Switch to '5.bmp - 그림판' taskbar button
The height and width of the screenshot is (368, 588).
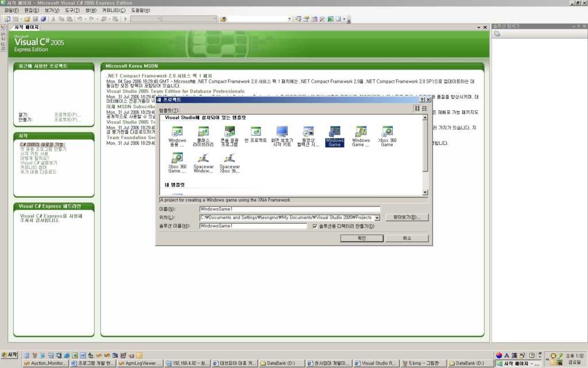coord(423,363)
